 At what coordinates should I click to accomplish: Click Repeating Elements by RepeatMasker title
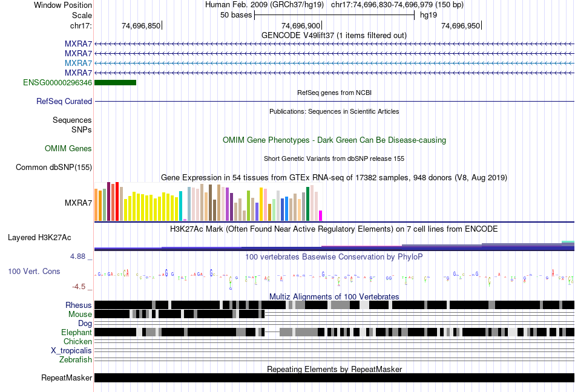pos(334,369)
